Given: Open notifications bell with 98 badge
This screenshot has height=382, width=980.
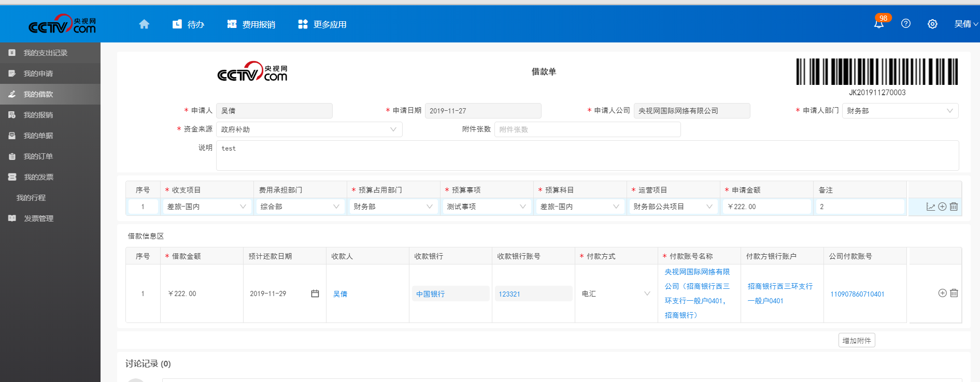Looking at the screenshot, I should point(880,23).
